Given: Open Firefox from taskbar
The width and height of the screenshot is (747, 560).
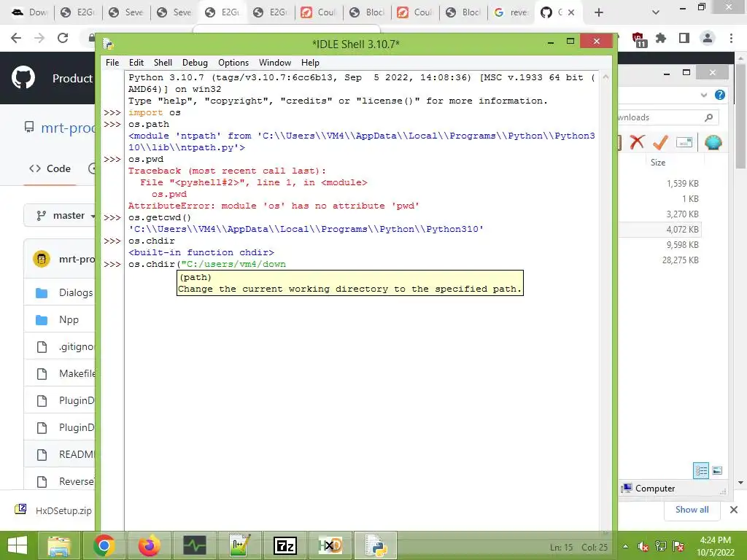Looking at the screenshot, I should coord(149,545).
